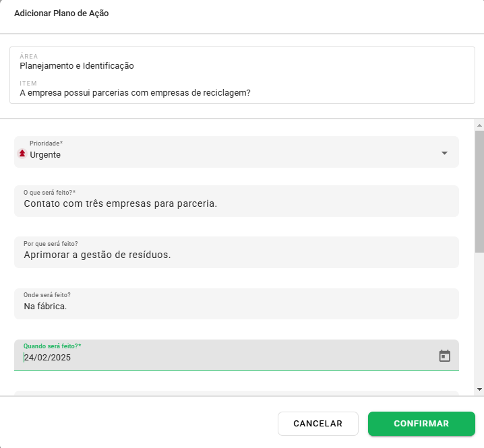The image size is (484, 448).
Task: Click the 'Planejamento e Identificação' area text
Action: point(77,66)
